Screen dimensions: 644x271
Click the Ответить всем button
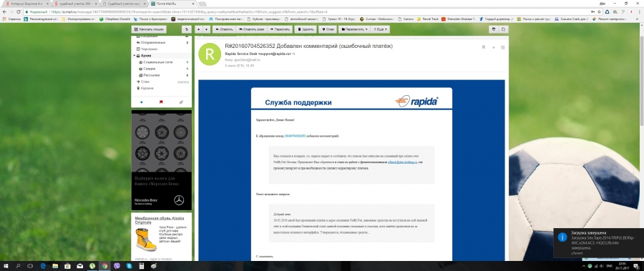click(x=251, y=29)
